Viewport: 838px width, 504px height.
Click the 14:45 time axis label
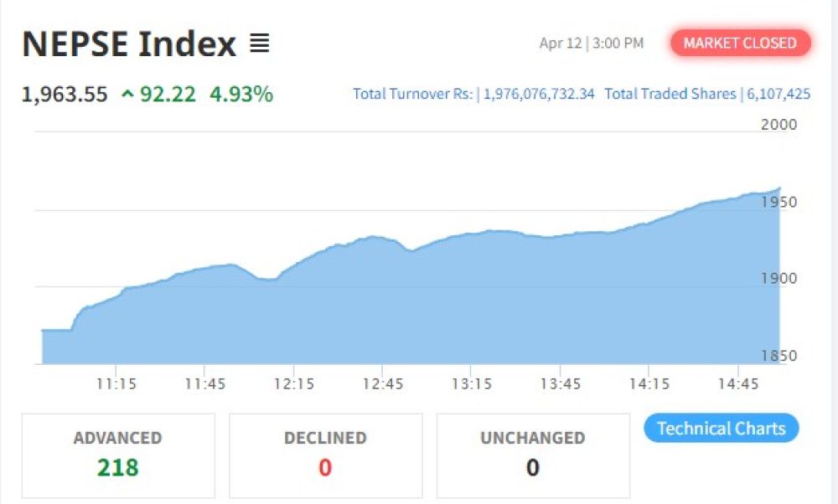tap(737, 383)
